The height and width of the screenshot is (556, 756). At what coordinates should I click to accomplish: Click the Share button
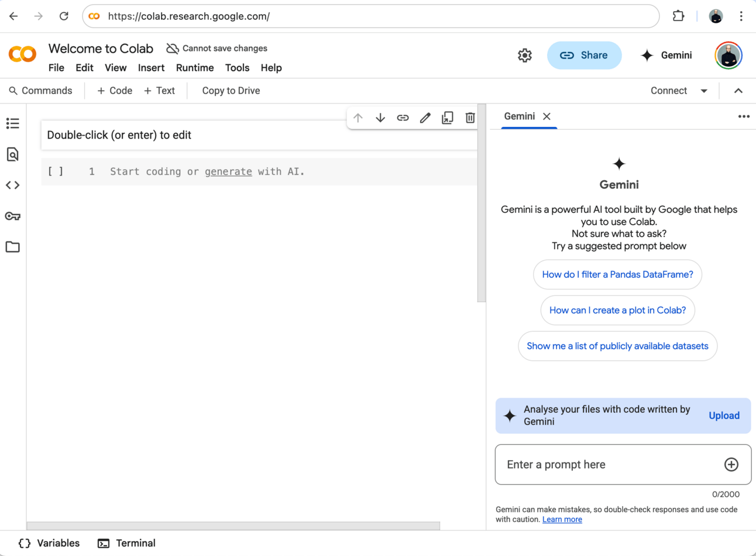pos(584,56)
